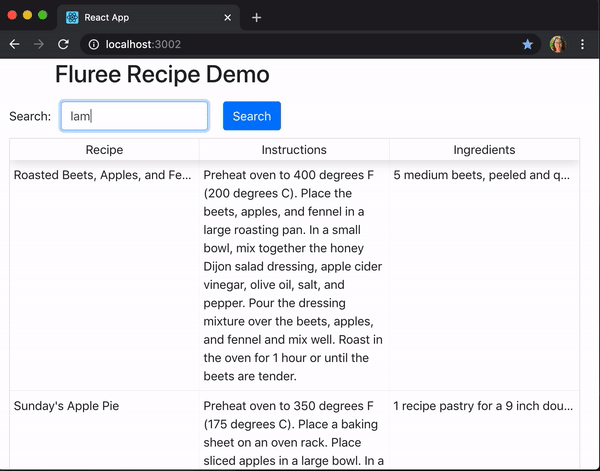
Task: Click the Instructions column header
Action: pyautogui.click(x=294, y=150)
